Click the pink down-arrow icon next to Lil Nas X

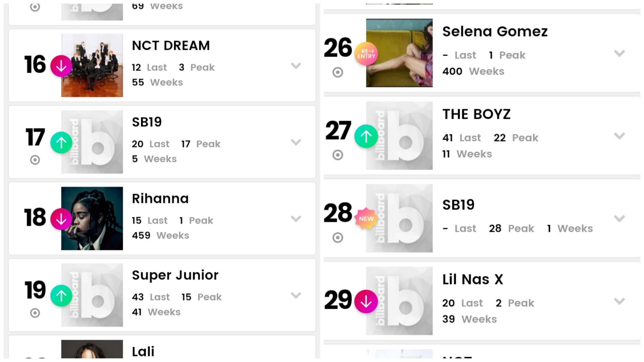[366, 302]
